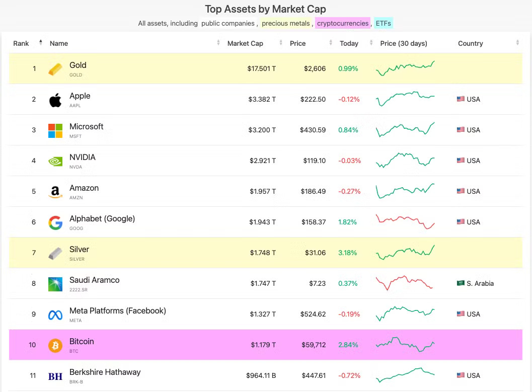The width and height of the screenshot is (532, 392).
Task: Click the Amazon logo icon
Action: point(55,192)
